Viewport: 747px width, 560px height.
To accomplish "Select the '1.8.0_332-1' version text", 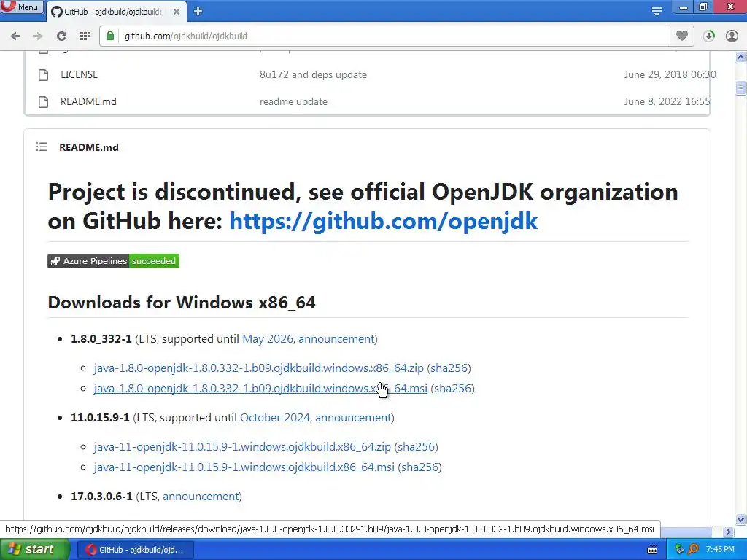I will coord(101,339).
